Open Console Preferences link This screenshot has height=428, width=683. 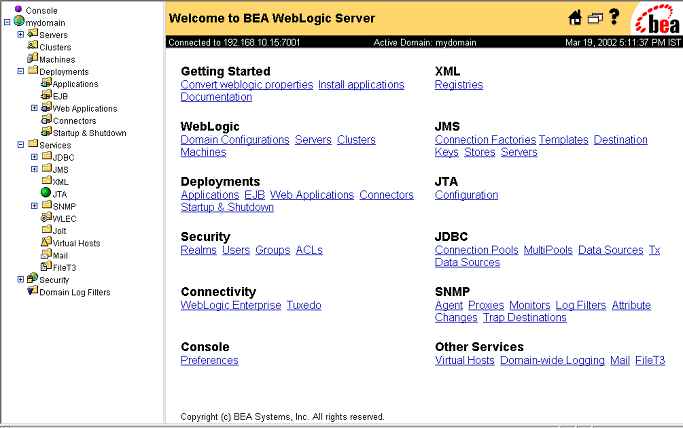210,360
